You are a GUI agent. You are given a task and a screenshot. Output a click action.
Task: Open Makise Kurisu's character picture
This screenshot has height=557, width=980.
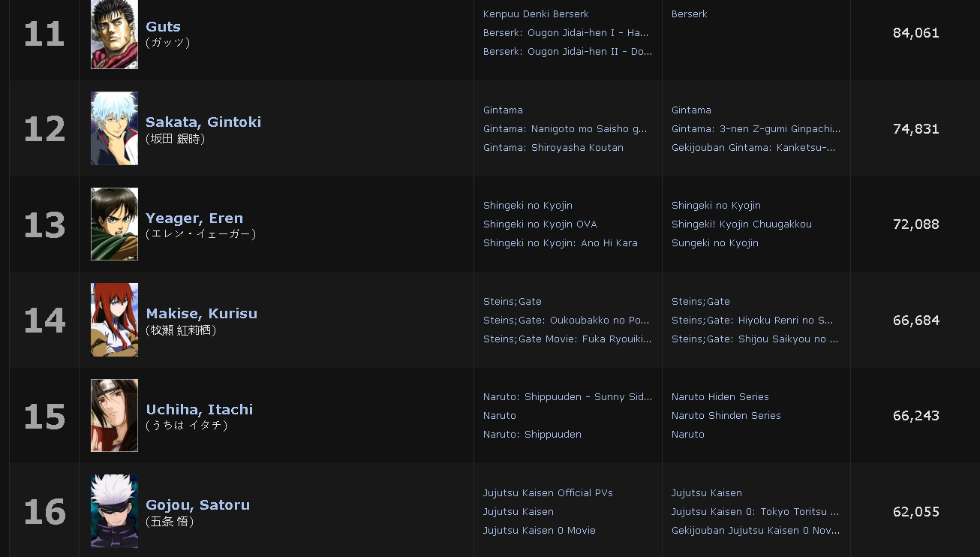tap(114, 320)
